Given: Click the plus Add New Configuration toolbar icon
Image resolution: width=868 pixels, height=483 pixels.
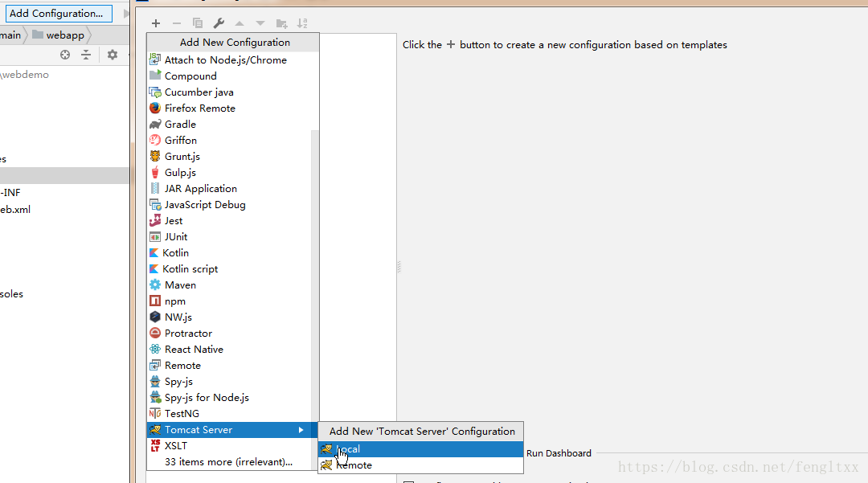Looking at the screenshot, I should 156,23.
